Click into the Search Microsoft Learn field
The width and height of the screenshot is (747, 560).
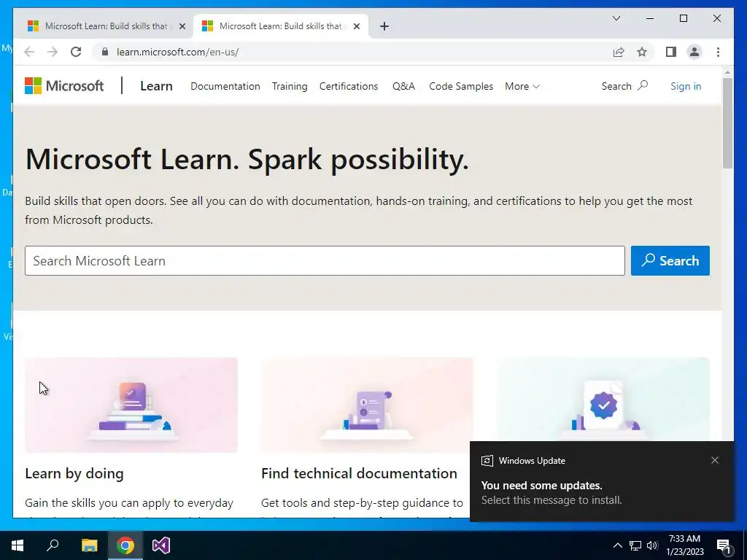point(325,260)
